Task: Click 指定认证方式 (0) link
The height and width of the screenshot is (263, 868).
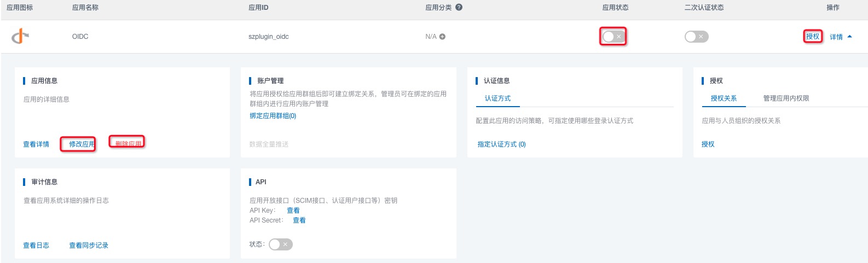Action: click(501, 144)
